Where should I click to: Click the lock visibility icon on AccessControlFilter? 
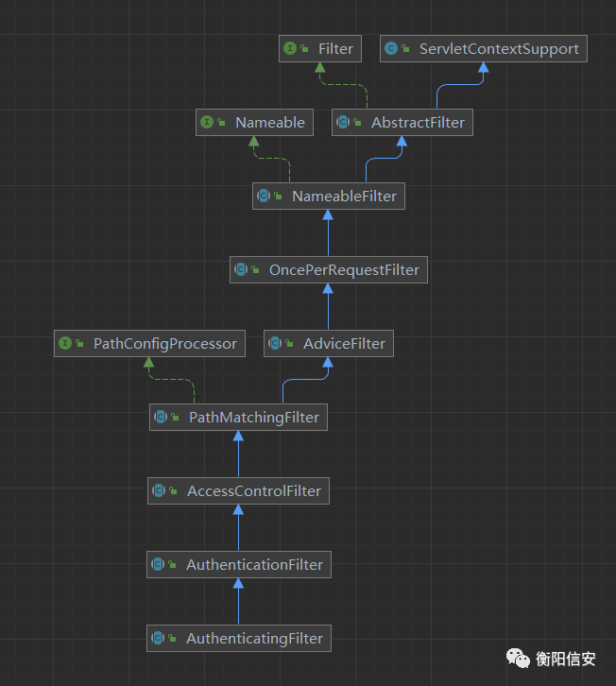click(x=174, y=491)
